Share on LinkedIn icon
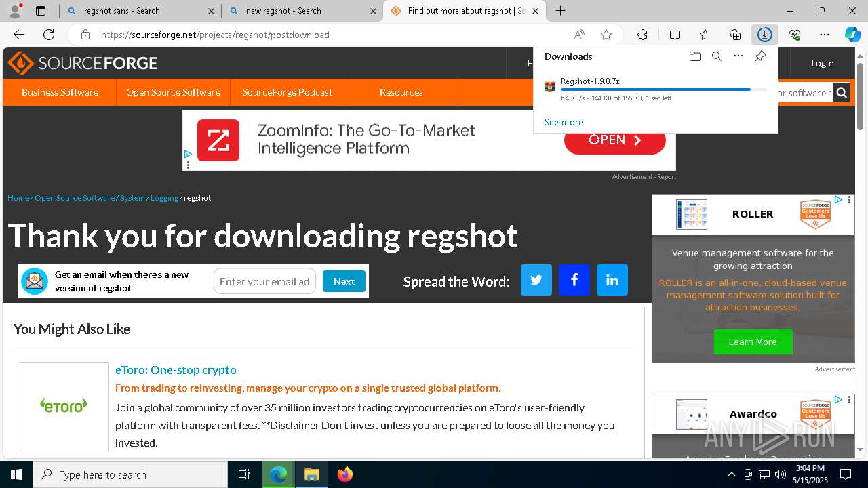 (612, 280)
